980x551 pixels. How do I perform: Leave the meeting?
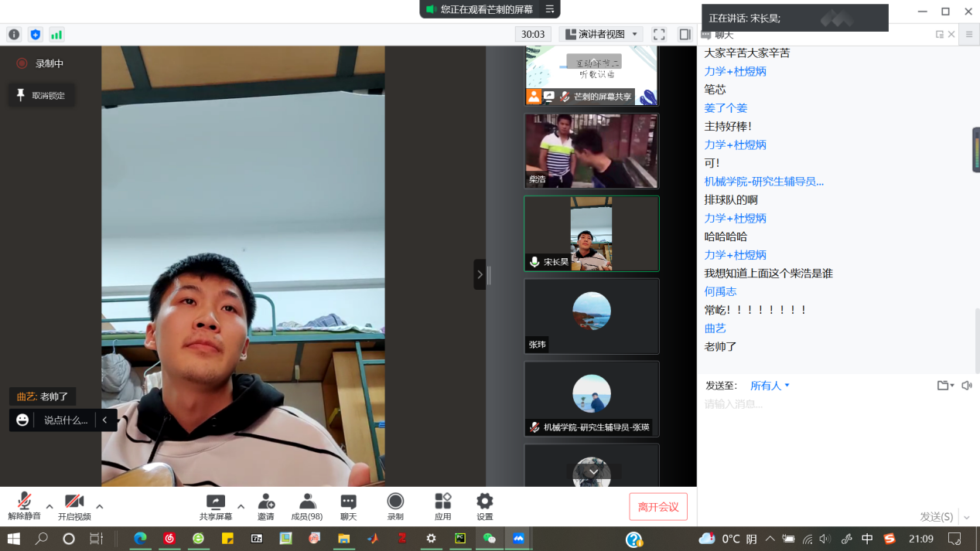(658, 507)
